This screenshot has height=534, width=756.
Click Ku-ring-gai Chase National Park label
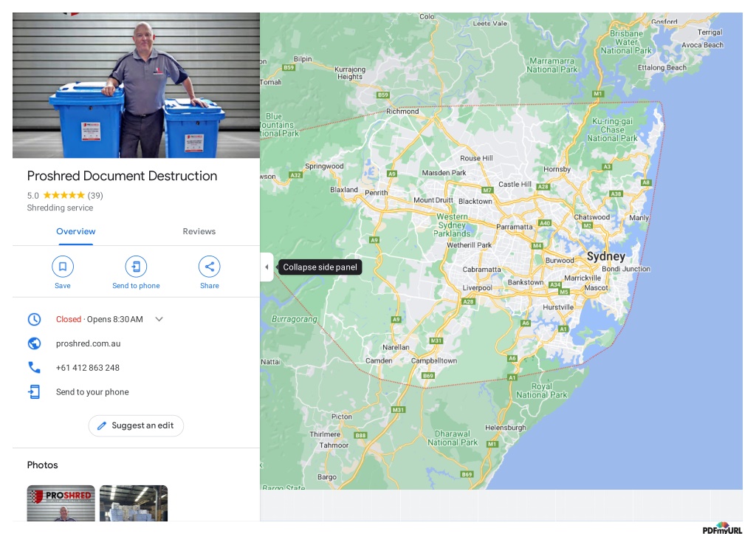612,130
